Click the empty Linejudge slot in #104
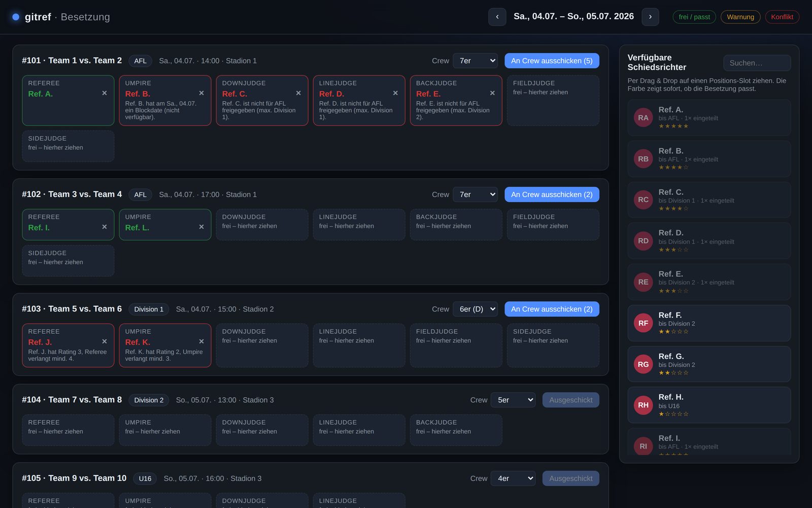 pyautogui.click(x=359, y=430)
